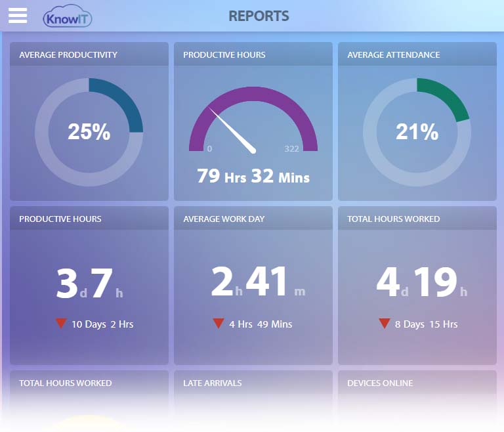Image resolution: width=504 pixels, height=432 pixels.
Task: Click the Average Productivity card header
Action: (x=89, y=54)
